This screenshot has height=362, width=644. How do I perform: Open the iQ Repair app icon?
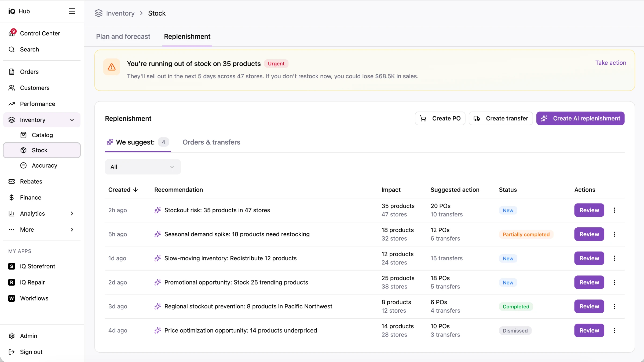click(12, 282)
